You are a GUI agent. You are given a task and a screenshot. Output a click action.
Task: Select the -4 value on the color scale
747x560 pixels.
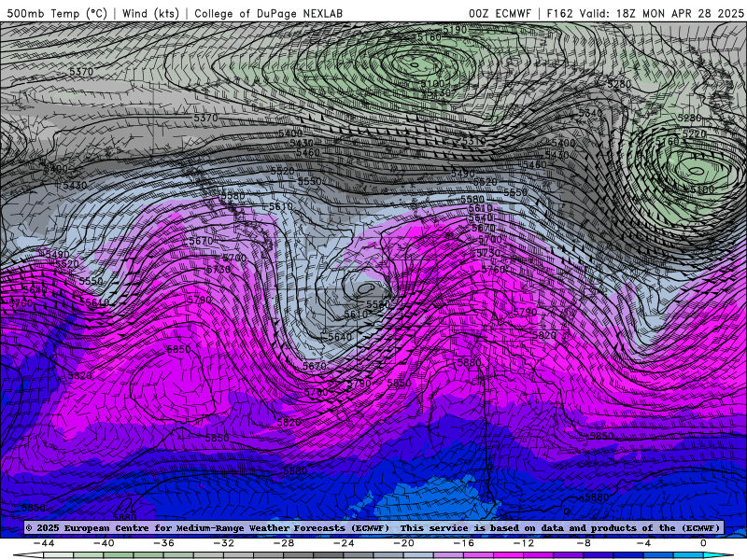[643, 543]
